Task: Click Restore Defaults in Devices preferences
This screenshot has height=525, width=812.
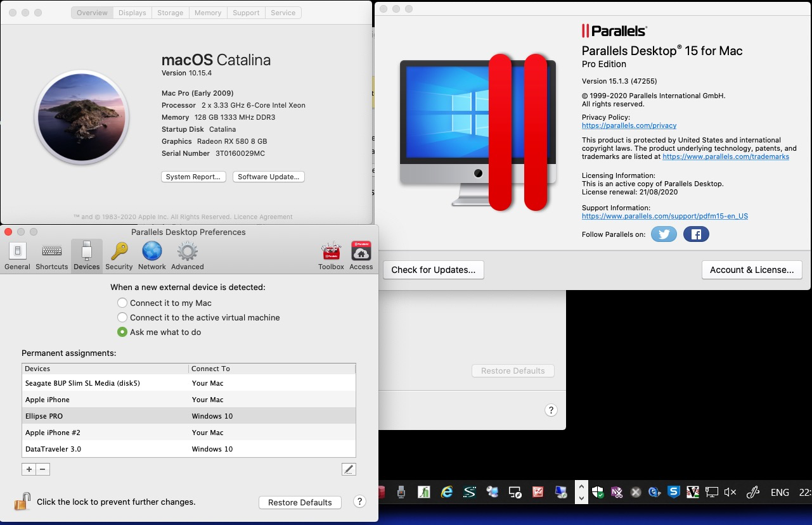Action: [x=300, y=502]
